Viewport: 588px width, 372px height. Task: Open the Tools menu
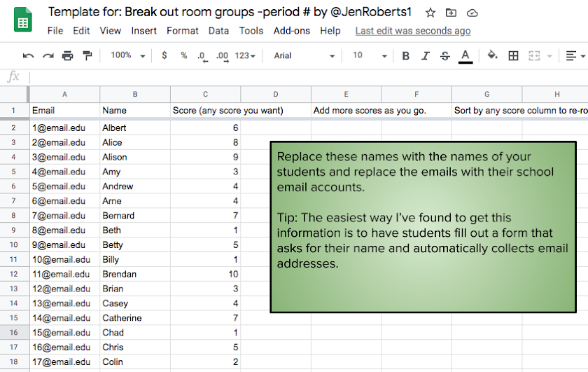tap(251, 31)
